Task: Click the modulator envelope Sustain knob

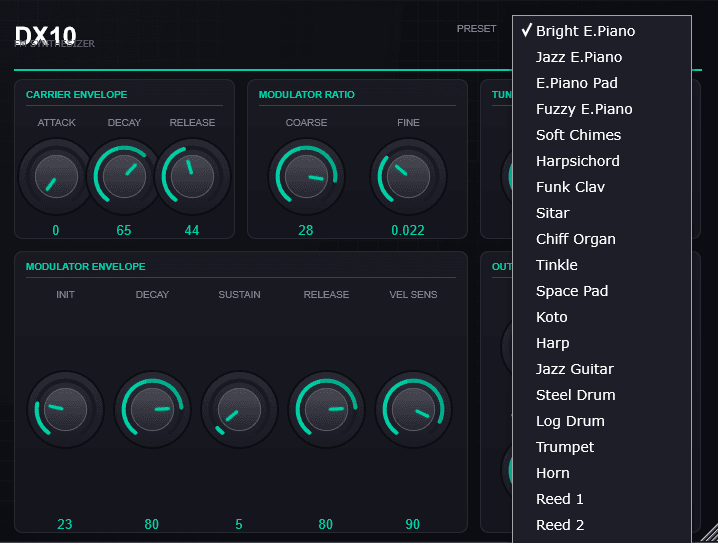Action: 239,409
